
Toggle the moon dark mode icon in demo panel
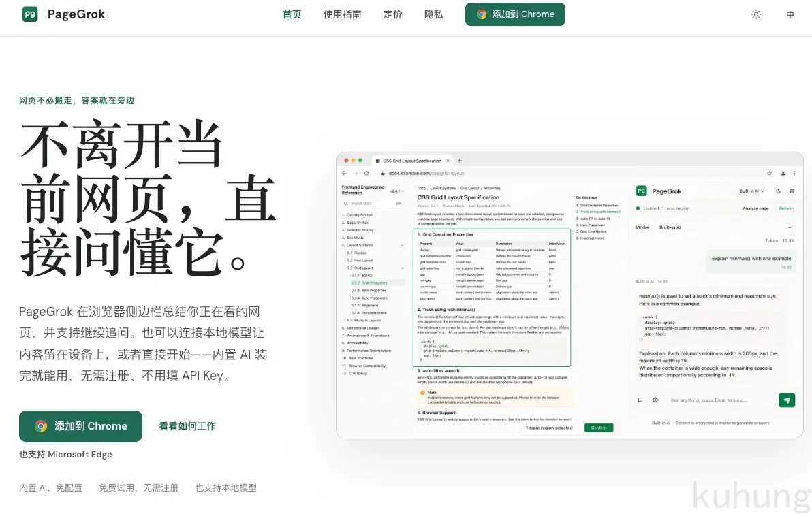coord(779,191)
